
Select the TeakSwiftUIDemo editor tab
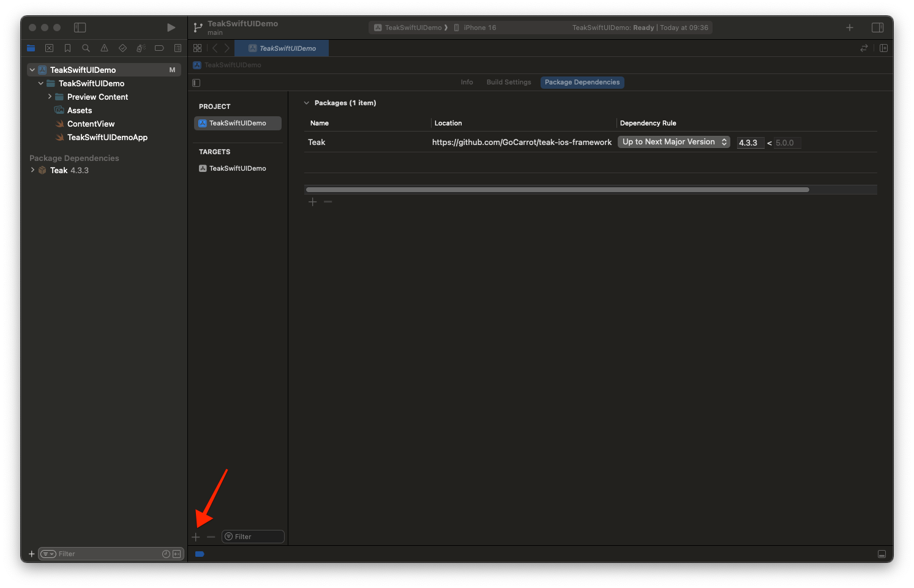(282, 48)
